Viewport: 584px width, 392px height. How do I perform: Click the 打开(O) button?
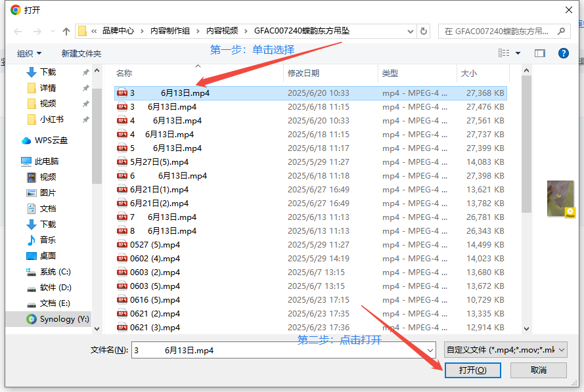click(x=472, y=370)
